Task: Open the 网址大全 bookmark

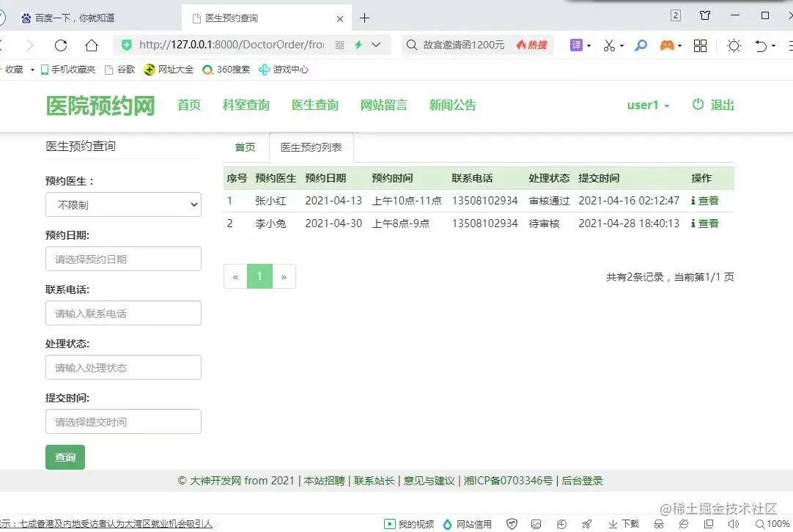Action: pyautogui.click(x=169, y=70)
